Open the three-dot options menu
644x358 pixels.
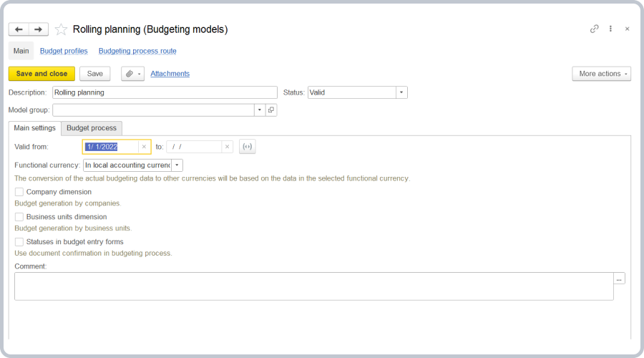pos(610,29)
